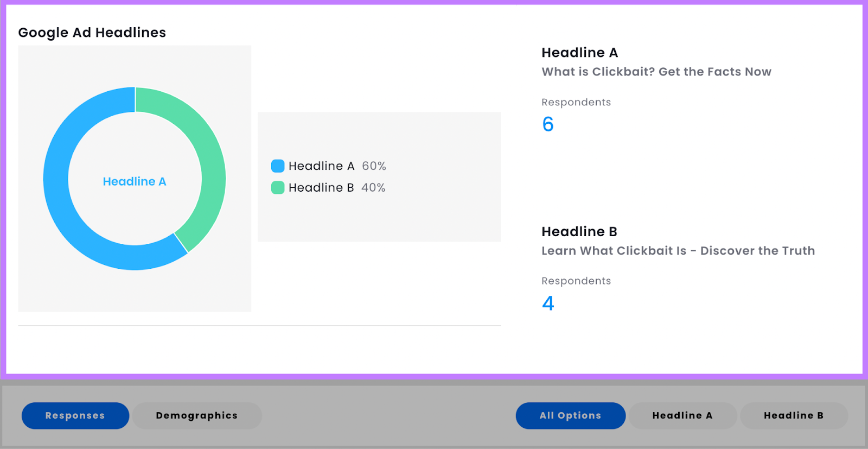Select the text 'Learn What Clickbait Is – Discover the Truth'

click(678, 251)
